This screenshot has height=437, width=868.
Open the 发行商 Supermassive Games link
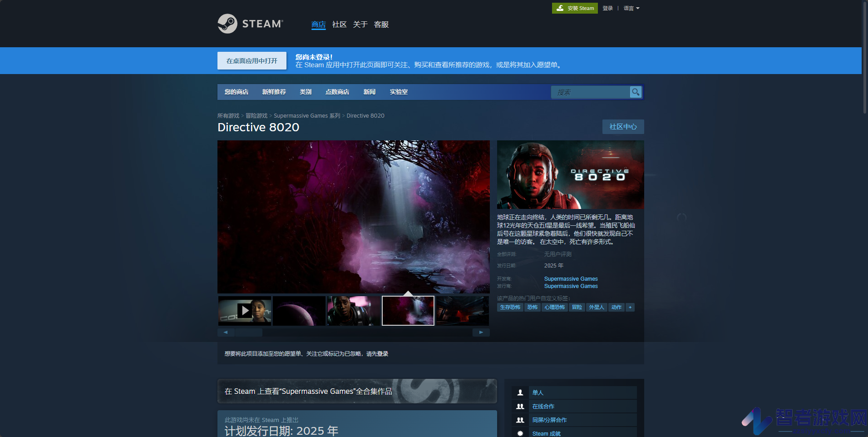tap(571, 286)
